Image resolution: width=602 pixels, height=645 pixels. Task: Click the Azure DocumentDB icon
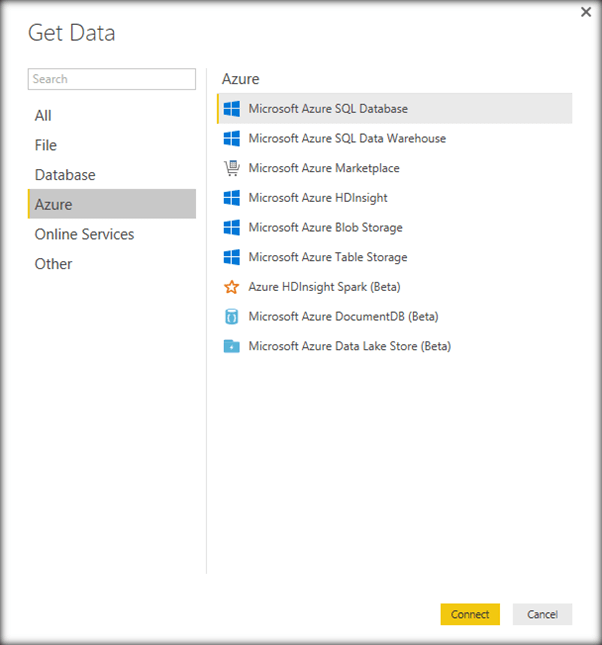tap(232, 317)
